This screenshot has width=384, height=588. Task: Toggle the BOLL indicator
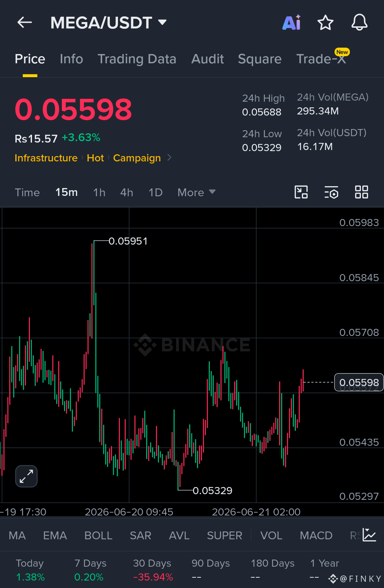pyautogui.click(x=98, y=535)
